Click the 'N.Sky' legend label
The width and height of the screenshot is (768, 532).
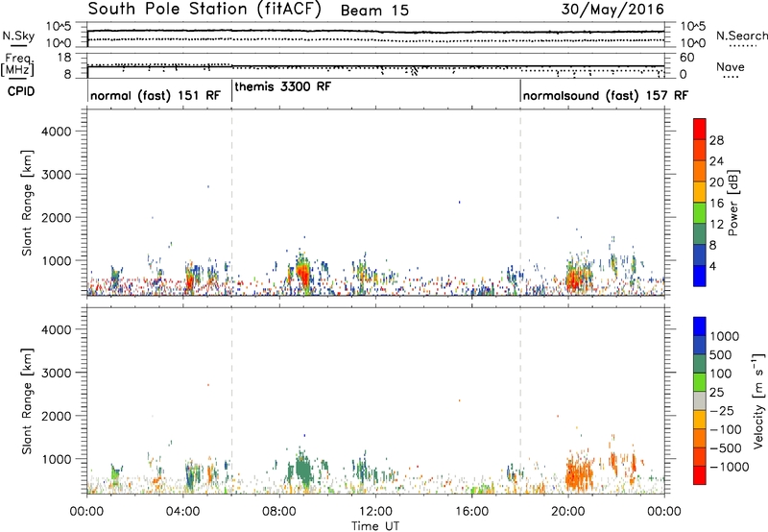pos(18,36)
